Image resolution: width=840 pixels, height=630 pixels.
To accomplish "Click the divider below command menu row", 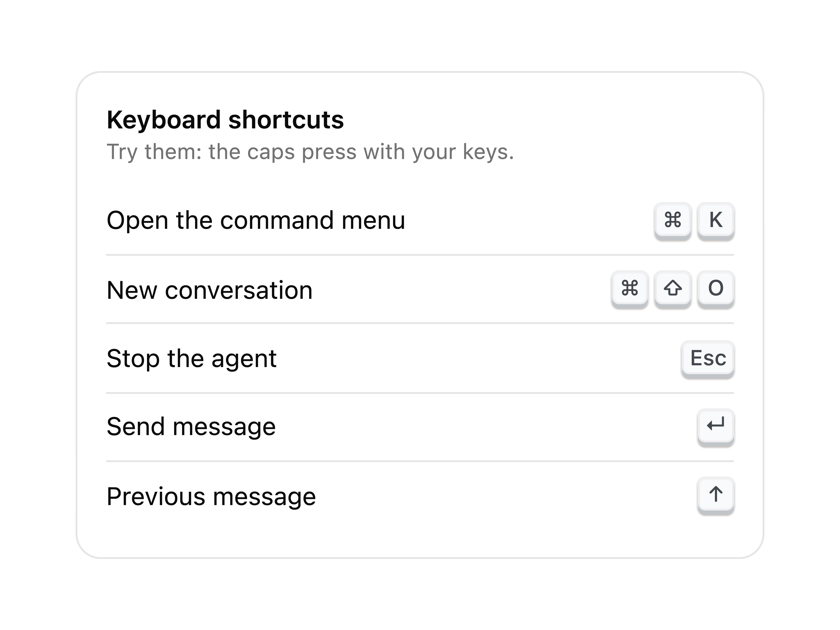I will pyautogui.click(x=420, y=255).
